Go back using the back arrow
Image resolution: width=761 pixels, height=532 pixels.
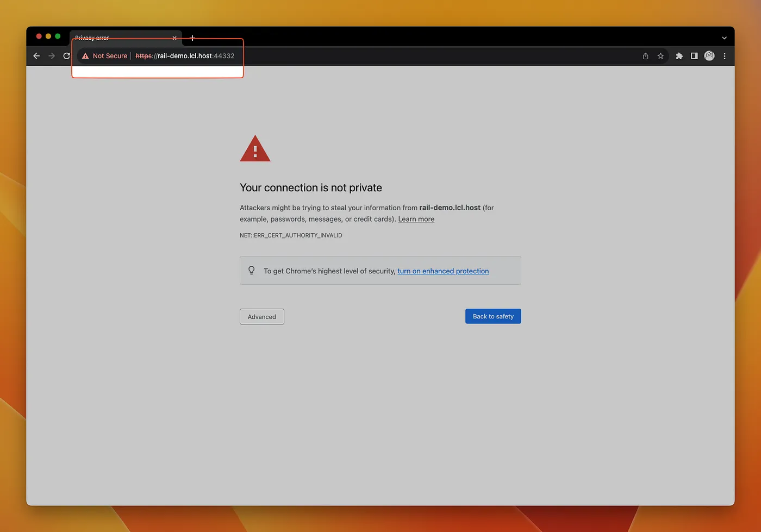(x=36, y=55)
